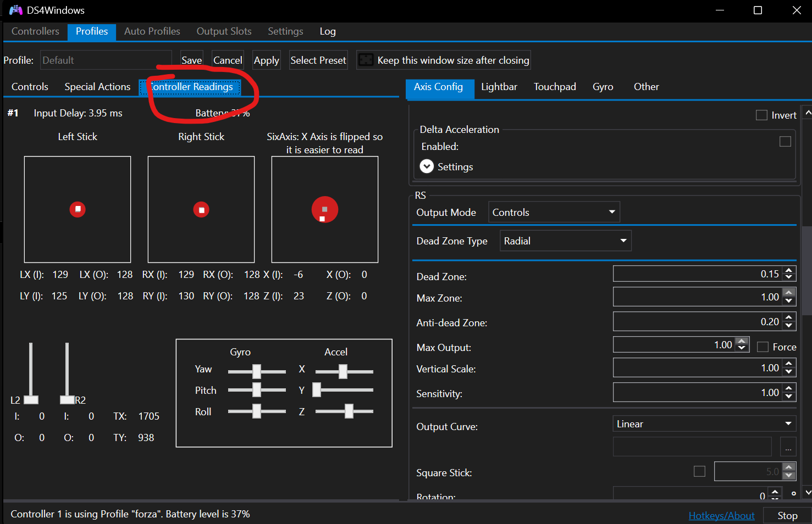
Task: Click into the Sensitivity value field
Action: point(698,392)
